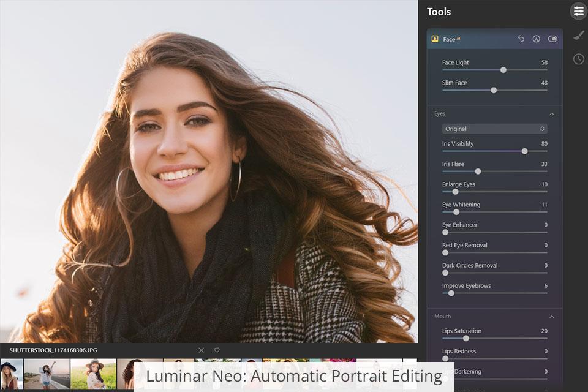Close the photo with the X icon
Viewport: 588px width, 392px height.
pyautogui.click(x=202, y=350)
